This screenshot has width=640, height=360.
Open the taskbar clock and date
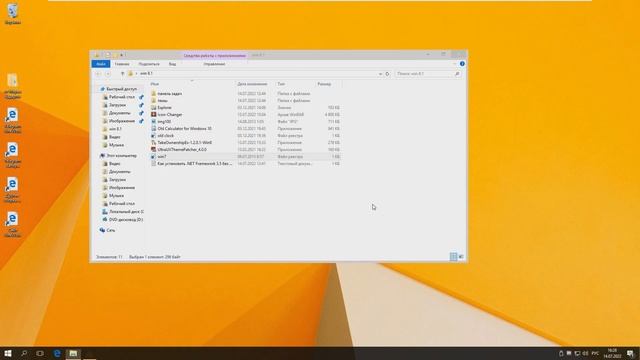tap(612, 353)
